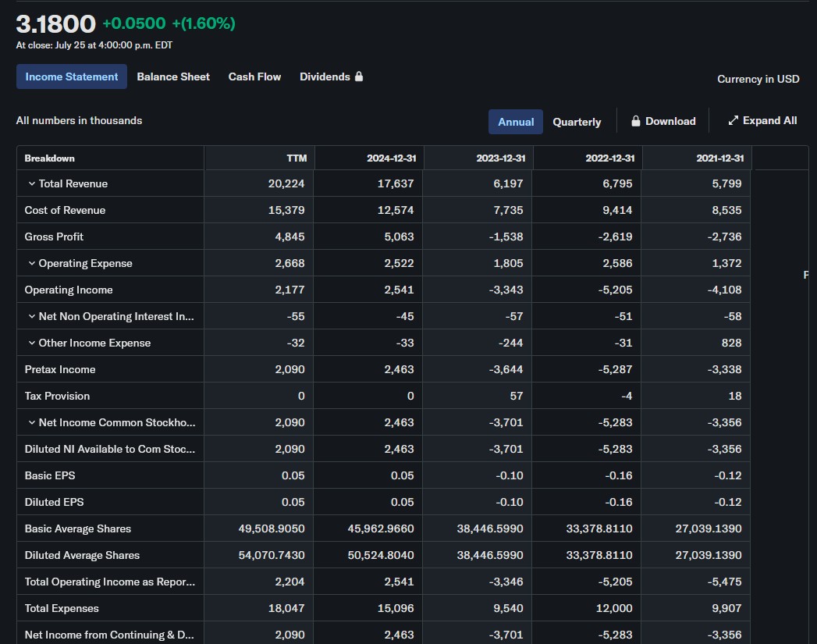Viewport: 817px width, 644px height.
Task: Click 2021 Tax Provision value 18
Action: point(734,396)
